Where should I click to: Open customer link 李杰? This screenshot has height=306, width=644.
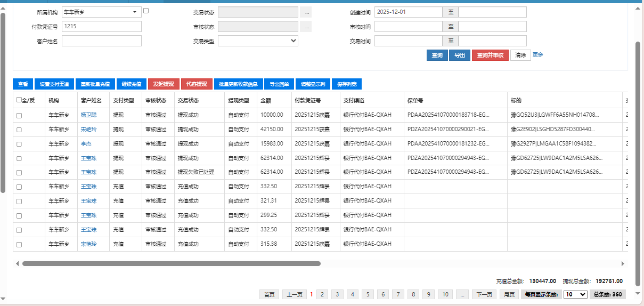click(86, 144)
